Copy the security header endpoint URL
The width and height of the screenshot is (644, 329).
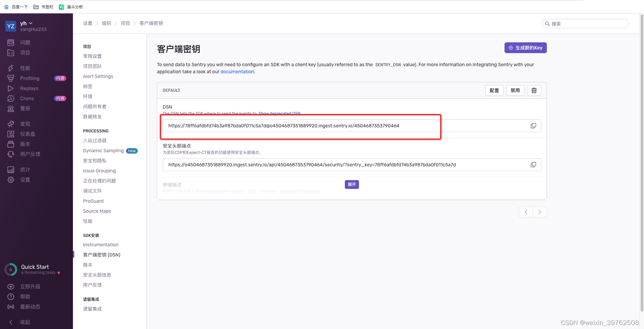[533, 165]
